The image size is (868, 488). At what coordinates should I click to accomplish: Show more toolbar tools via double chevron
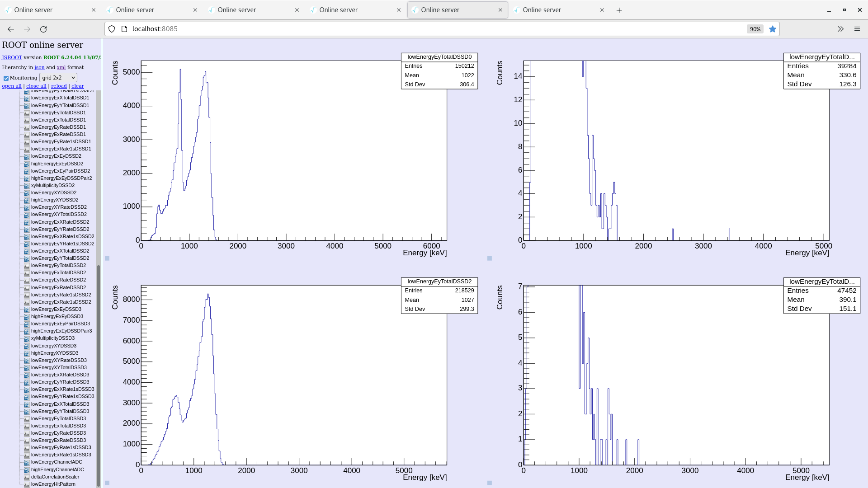840,29
